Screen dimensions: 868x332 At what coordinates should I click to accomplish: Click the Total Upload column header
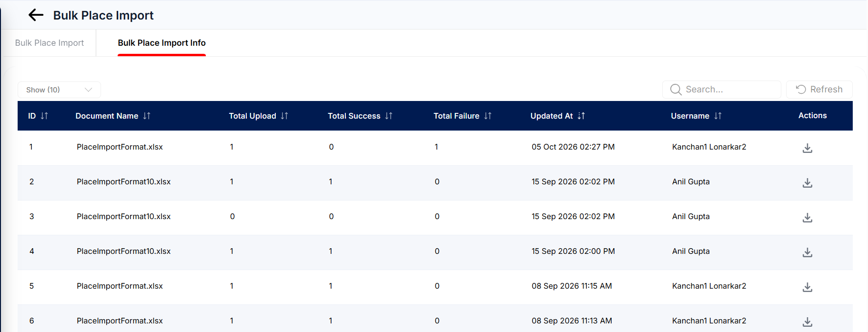(252, 116)
